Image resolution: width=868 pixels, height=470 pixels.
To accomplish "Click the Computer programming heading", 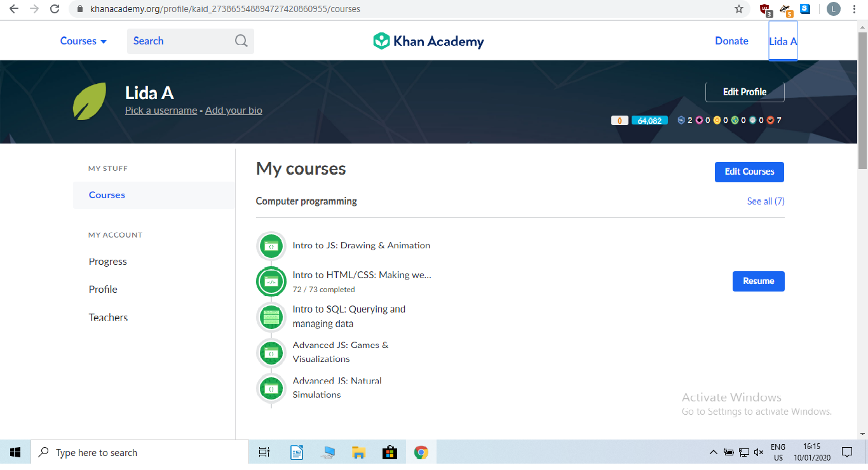I will tap(306, 201).
